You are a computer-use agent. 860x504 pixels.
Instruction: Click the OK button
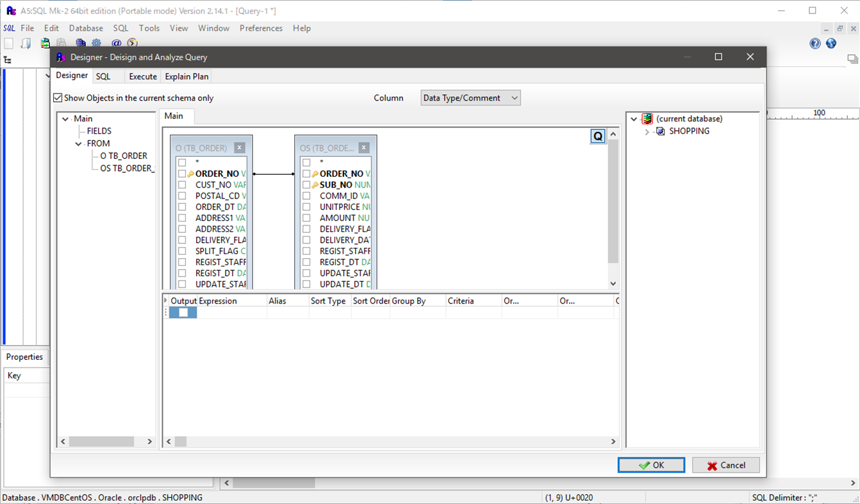(651, 465)
